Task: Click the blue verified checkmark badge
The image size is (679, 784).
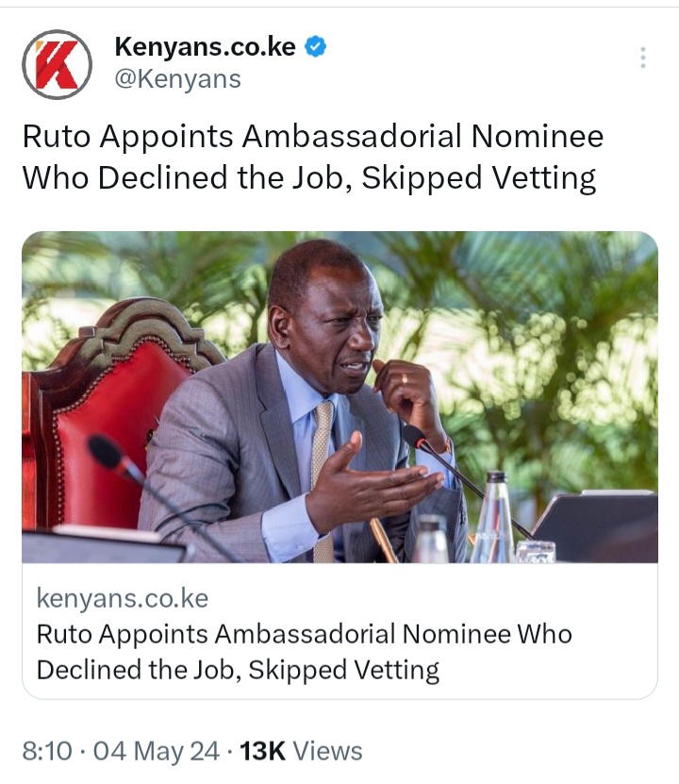Action: click(316, 46)
